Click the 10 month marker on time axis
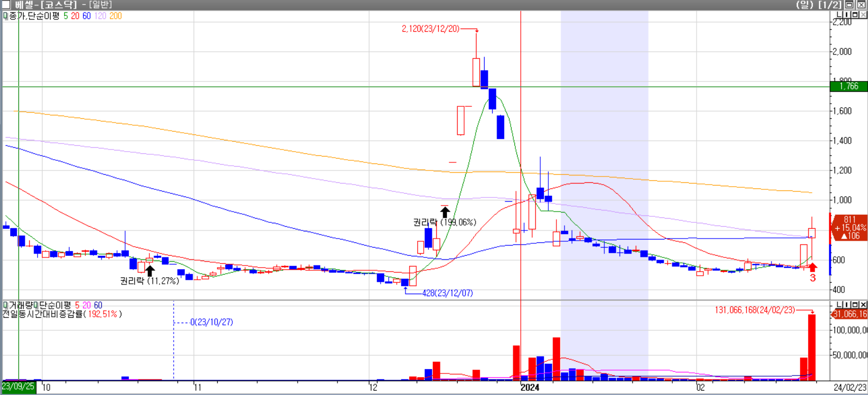Screen dimensions: 868x395 click(x=46, y=387)
